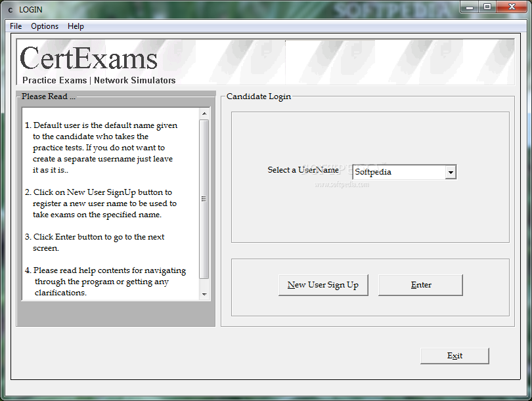Click the text 'Click Enter button to go to the next'
Image resolution: width=532 pixels, height=401 pixels.
pos(99,237)
